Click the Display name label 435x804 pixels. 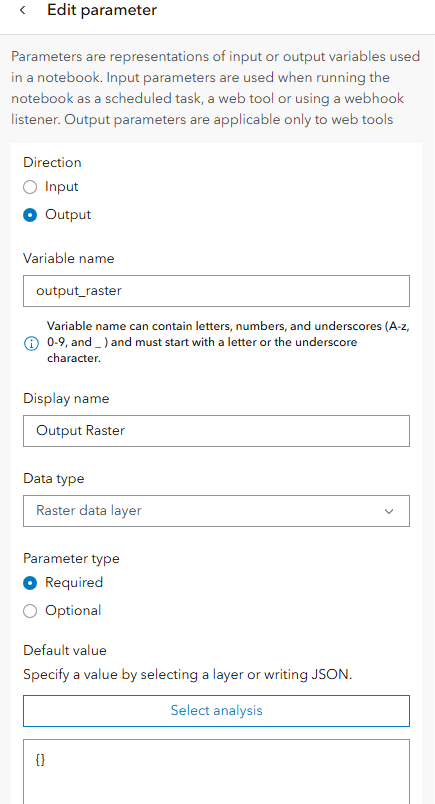point(66,398)
